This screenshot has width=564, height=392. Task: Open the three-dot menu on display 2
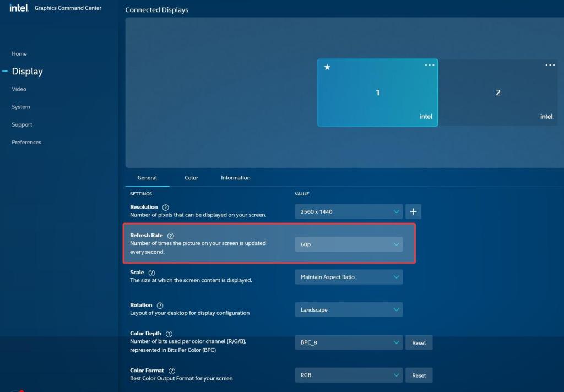tap(550, 65)
